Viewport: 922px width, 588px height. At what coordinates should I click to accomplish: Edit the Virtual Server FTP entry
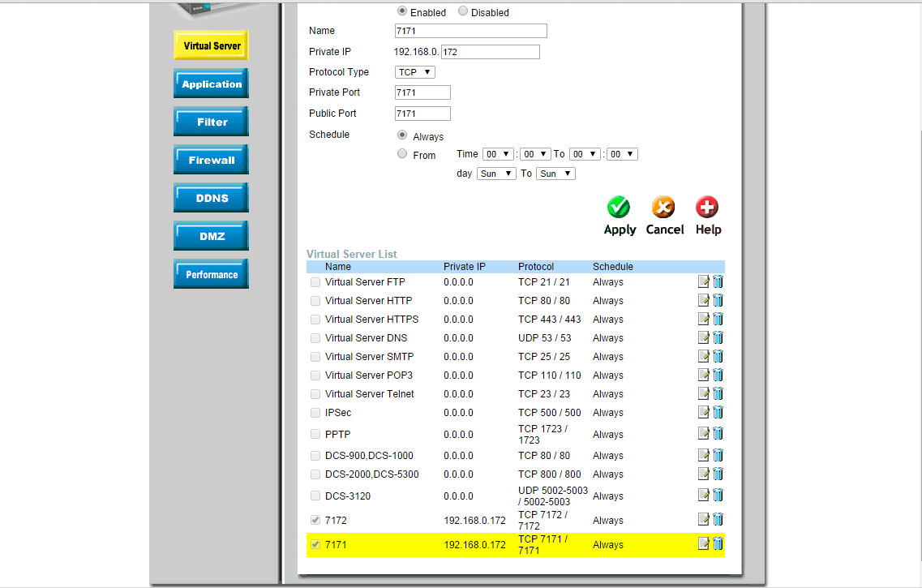coord(703,281)
